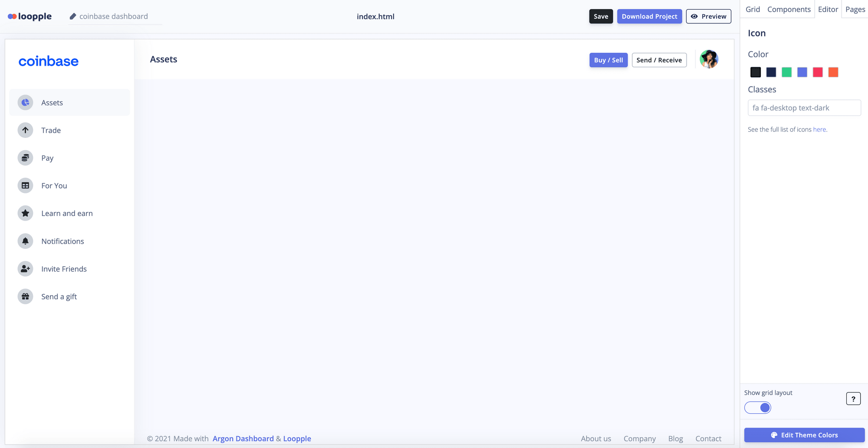The image size is (868, 448).
Task: Pick the blue-violet color swatch
Action: coord(802,72)
